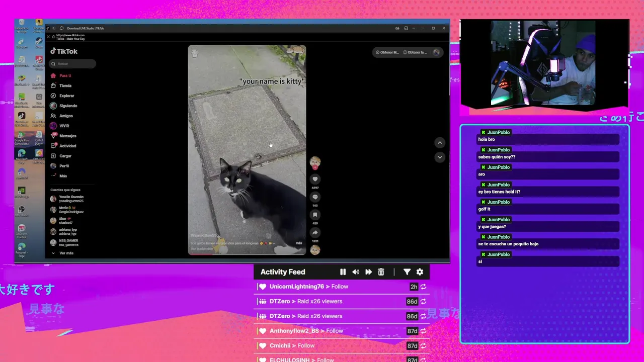Image resolution: width=644 pixels, height=362 pixels.
Task: Go to next video with down arrow
Action: click(x=440, y=157)
